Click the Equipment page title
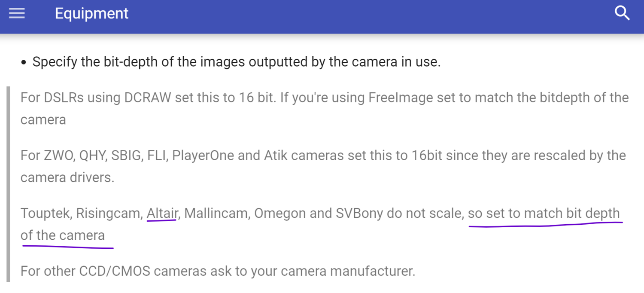This screenshot has width=644, height=293. [91, 14]
